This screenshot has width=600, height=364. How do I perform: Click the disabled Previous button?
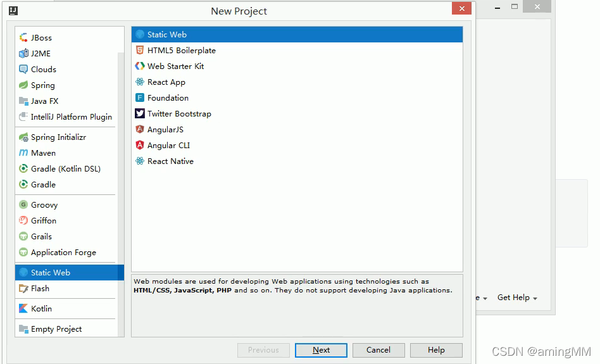[x=263, y=350]
